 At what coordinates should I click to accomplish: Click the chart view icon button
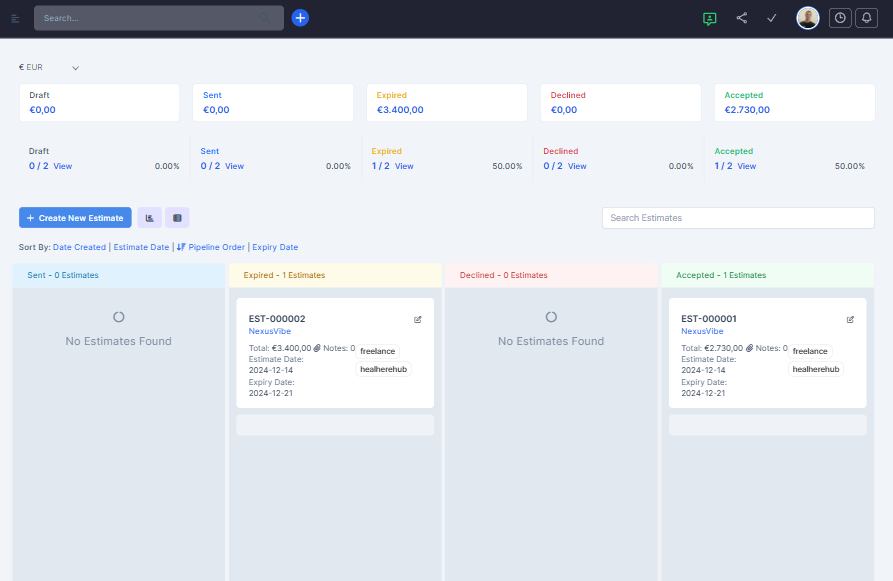tap(149, 217)
